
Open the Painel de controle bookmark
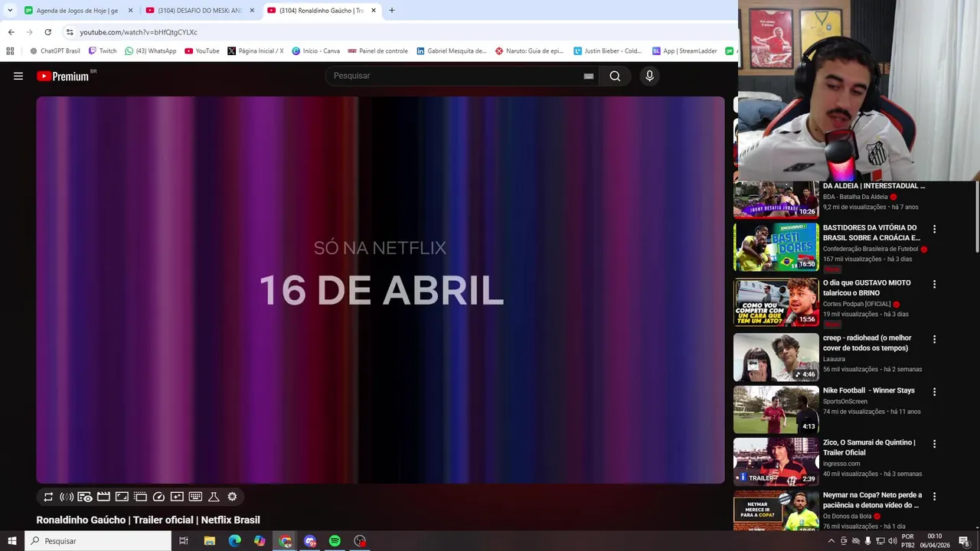pyautogui.click(x=377, y=51)
